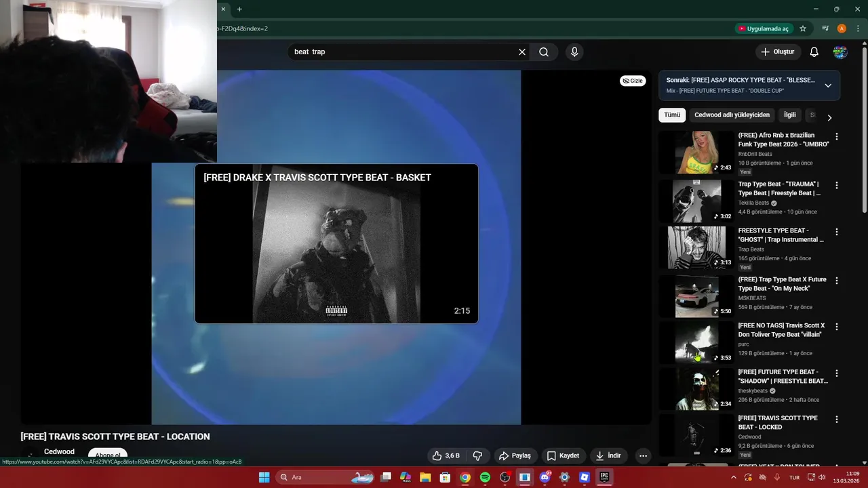The image size is (868, 488).
Task: Open 'Travis Scott X Don Toliver Type Beat villain' title
Action: (x=781, y=330)
